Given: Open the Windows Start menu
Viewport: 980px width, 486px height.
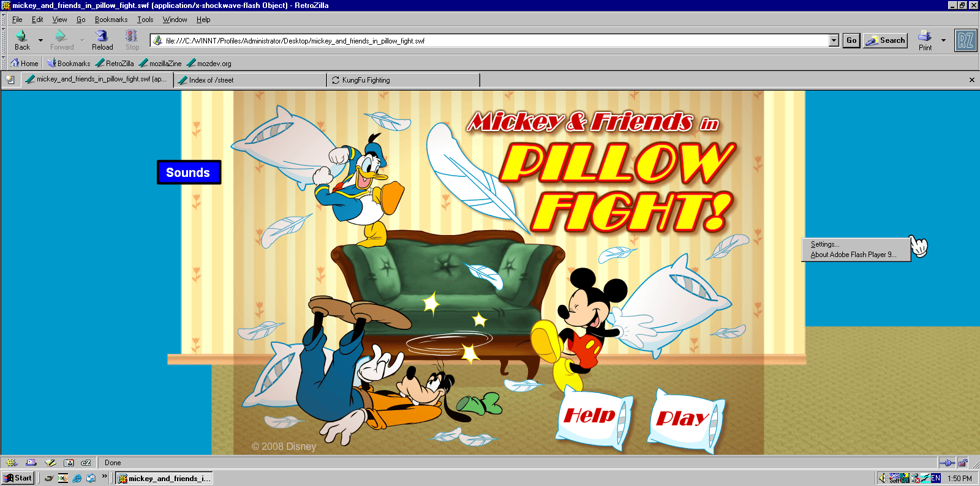Looking at the screenshot, I should pos(18,478).
